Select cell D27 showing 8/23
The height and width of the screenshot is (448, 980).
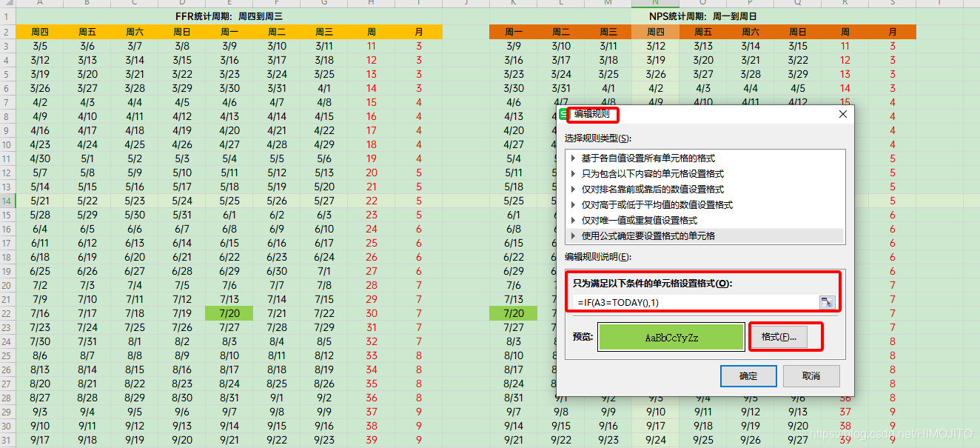(182, 384)
